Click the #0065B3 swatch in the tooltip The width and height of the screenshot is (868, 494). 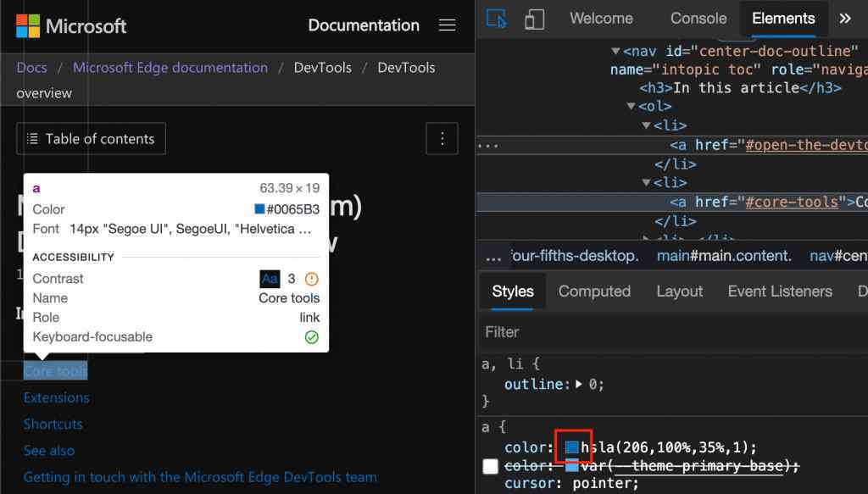pyautogui.click(x=259, y=209)
